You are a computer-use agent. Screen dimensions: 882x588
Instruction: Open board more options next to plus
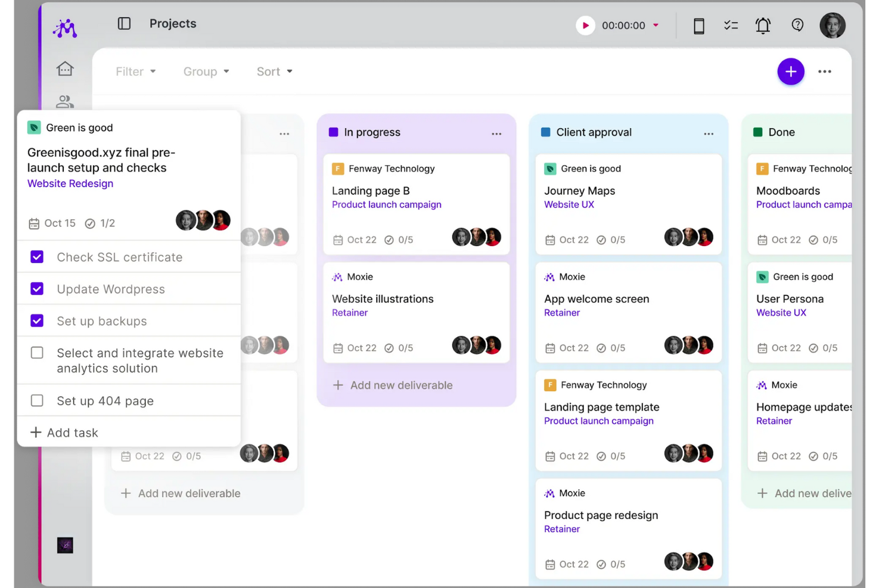click(825, 71)
